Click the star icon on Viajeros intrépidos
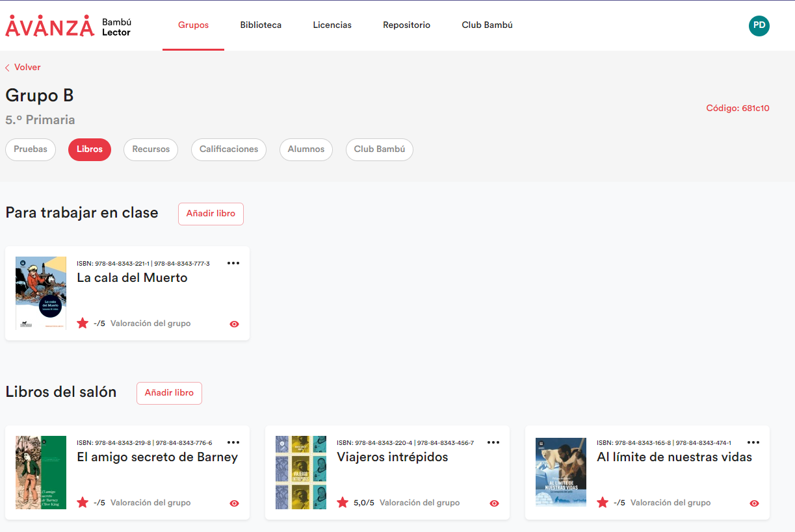The height and width of the screenshot is (532, 795). [x=343, y=503]
